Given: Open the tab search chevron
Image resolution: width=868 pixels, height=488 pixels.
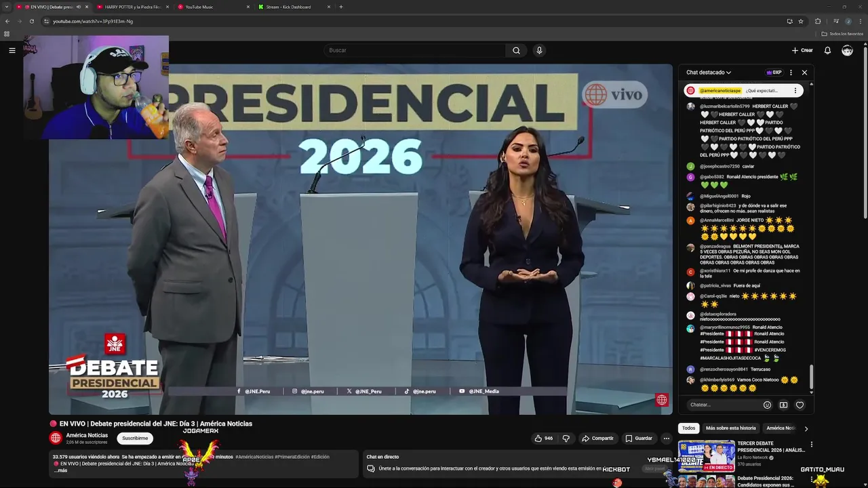Looking at the screenshot, I should [7, 7].
